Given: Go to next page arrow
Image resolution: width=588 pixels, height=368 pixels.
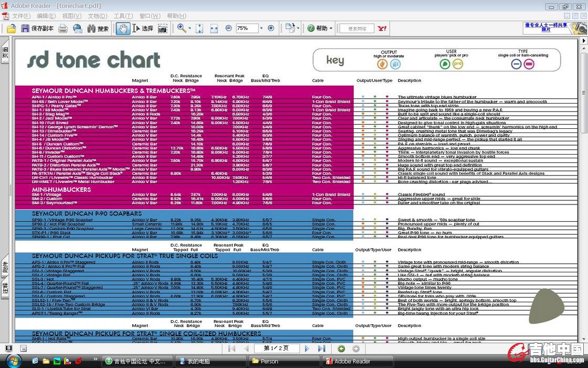Looking at the screenshot, I should click(x=307, y=349).
